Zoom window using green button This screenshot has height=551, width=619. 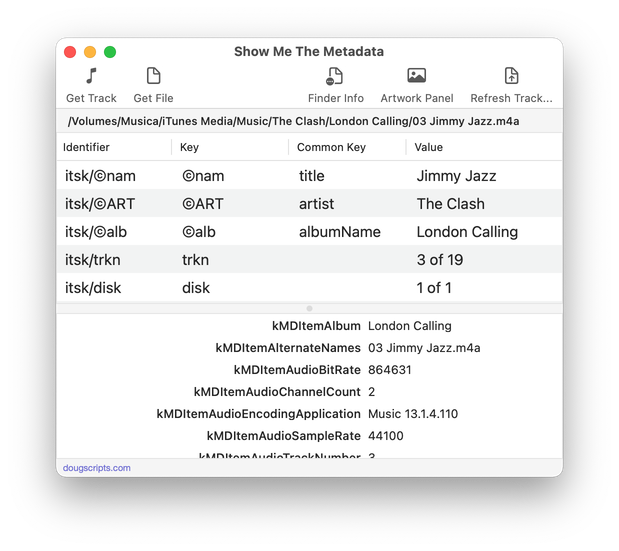click(110, 52)
